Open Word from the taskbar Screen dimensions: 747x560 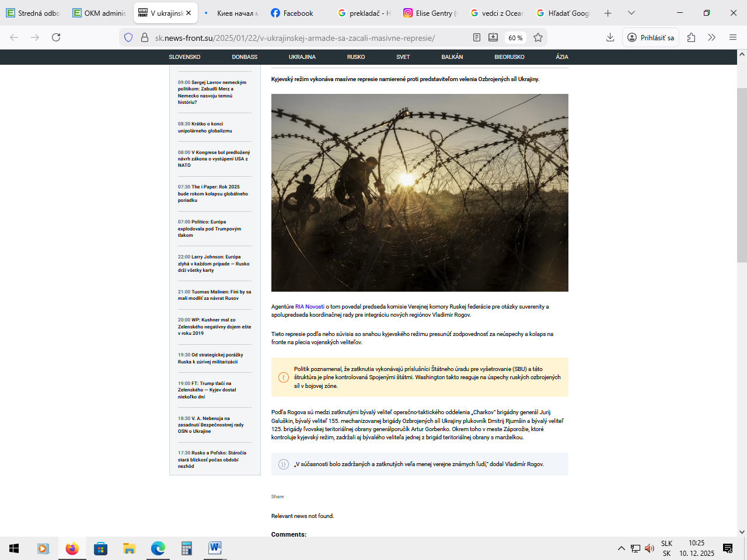(x=215, y=548)
